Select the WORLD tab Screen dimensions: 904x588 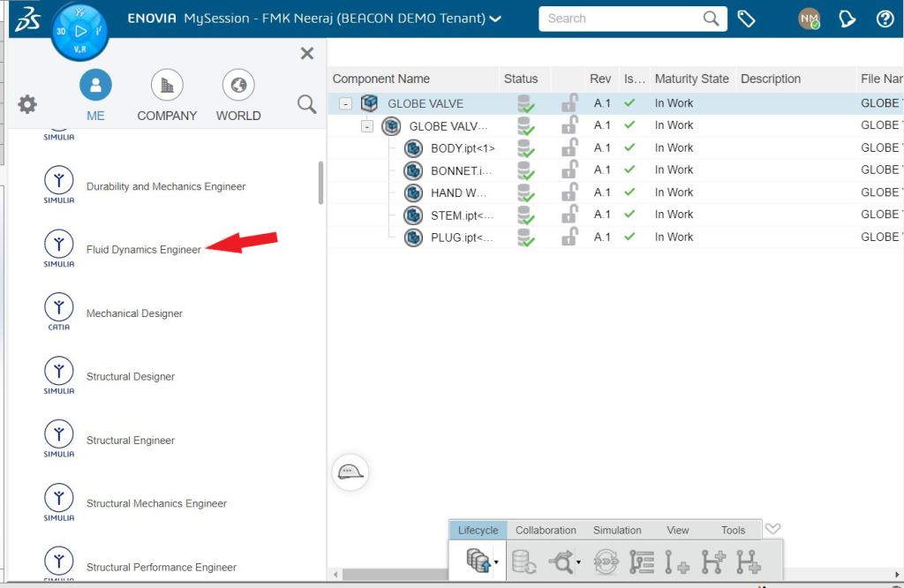(238, 95)
